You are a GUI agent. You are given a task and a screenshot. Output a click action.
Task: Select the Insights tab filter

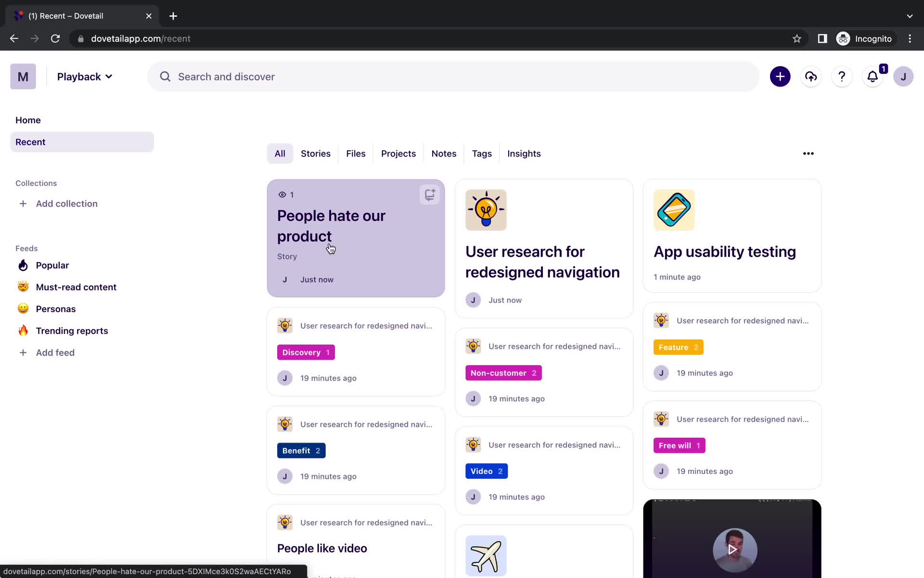coord(524,153)
